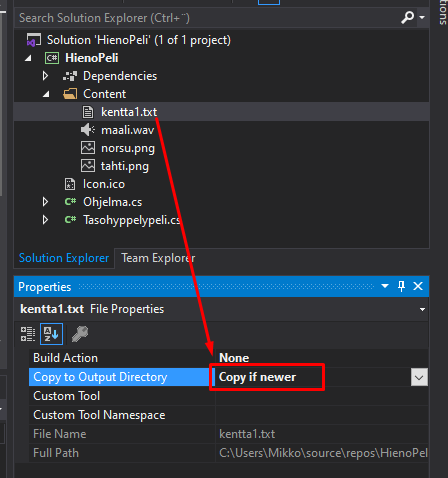The height and width of the screenshot is (478, 448).
Task: Select the tahti.png image icon
Action: 88,166
